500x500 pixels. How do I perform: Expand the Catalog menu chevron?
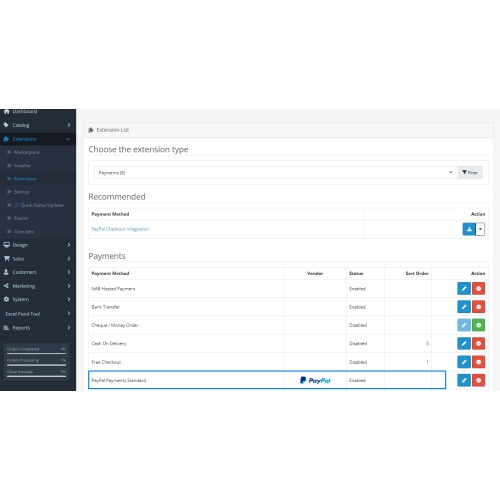pyautogui.click(x=69, y=125)
